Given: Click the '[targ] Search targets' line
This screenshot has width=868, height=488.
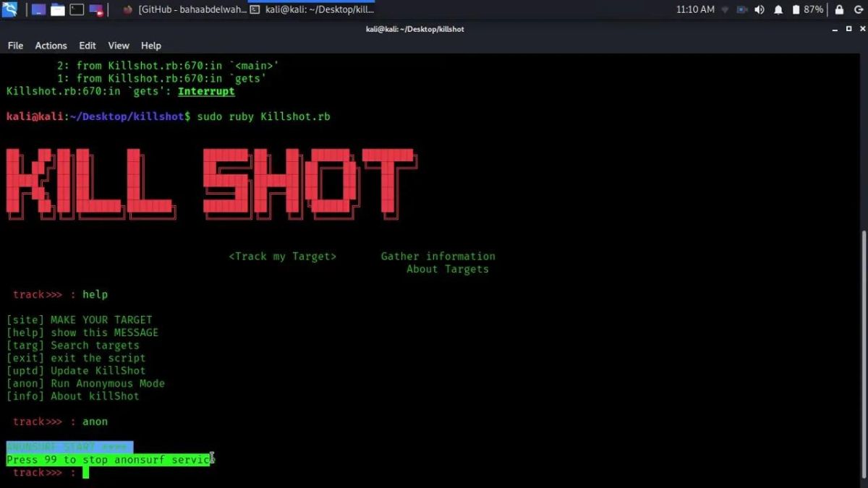Looking at the screenshot, I should tap(73, 346).
